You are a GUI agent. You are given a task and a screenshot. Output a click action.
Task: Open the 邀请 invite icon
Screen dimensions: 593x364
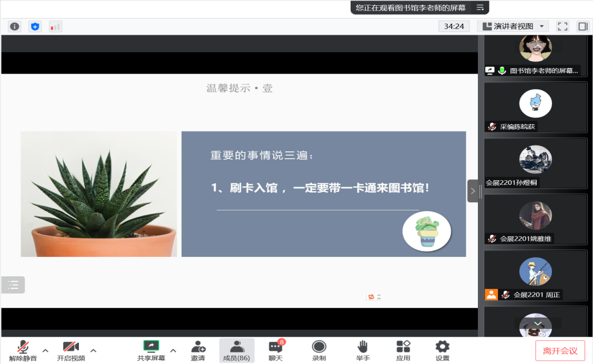[198, 350]
